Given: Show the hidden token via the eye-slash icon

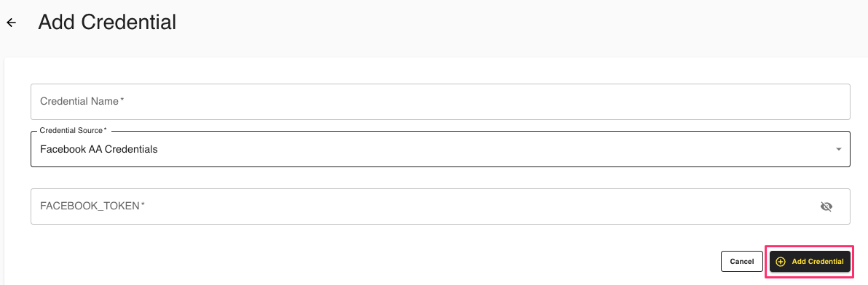Looking at the screenshot, I should pyautogui.click(x=826, y=206).
